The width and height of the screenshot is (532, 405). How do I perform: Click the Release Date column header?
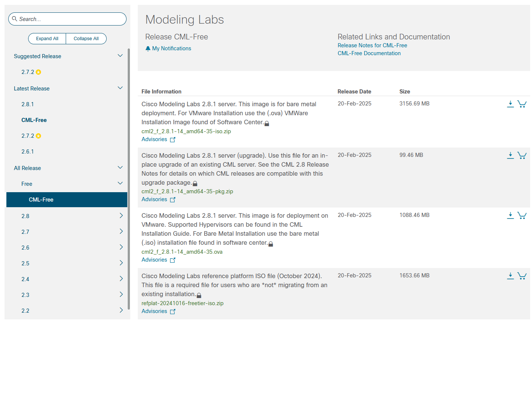click(354, 92)
